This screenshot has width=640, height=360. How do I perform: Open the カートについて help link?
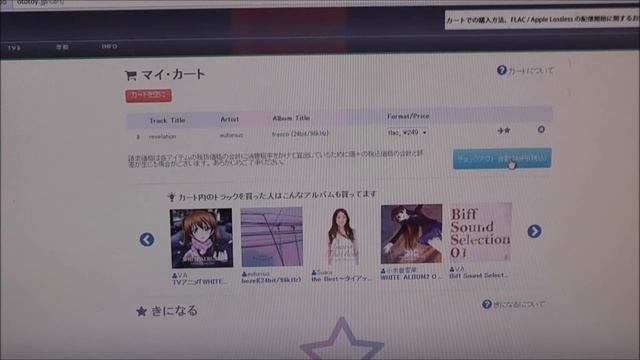click(531, 71)
